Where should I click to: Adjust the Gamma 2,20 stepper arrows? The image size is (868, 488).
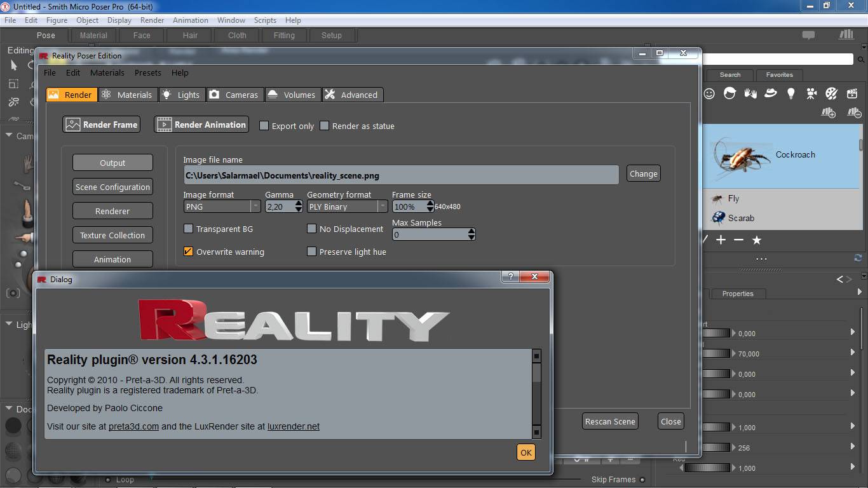point(298,207)
